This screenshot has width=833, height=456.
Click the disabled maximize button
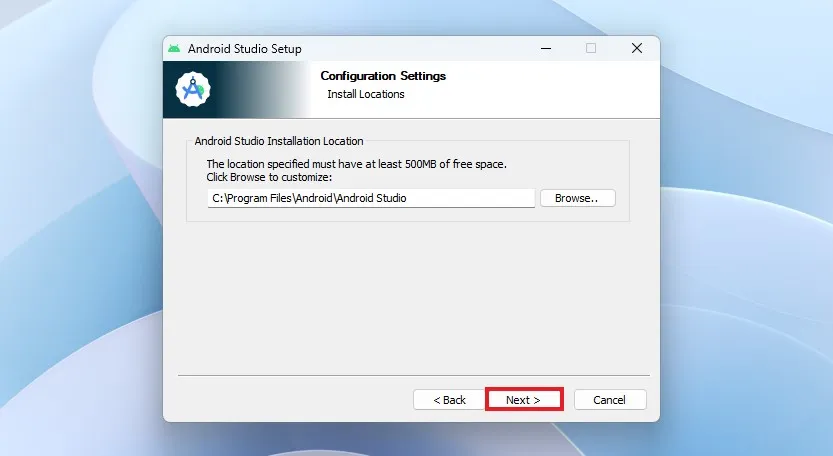coord(591,48)
